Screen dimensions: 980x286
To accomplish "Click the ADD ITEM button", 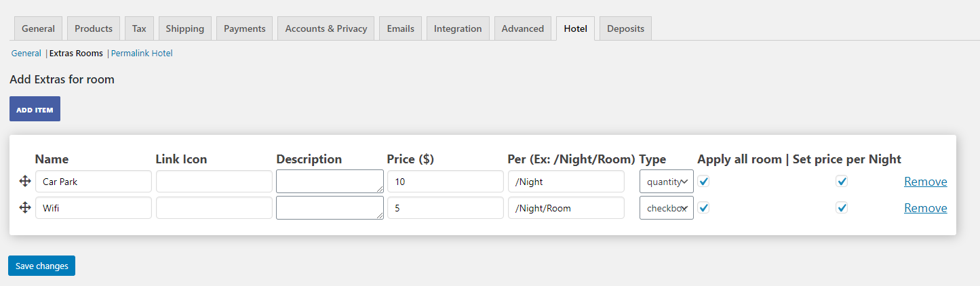I will (x=35, y=109).
